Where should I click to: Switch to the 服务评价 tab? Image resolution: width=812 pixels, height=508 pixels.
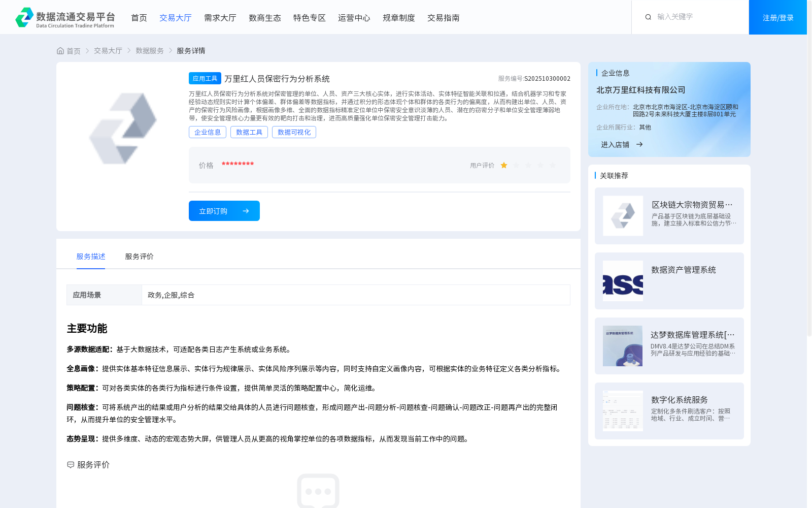pyautogui.click(x=140, y=257)
